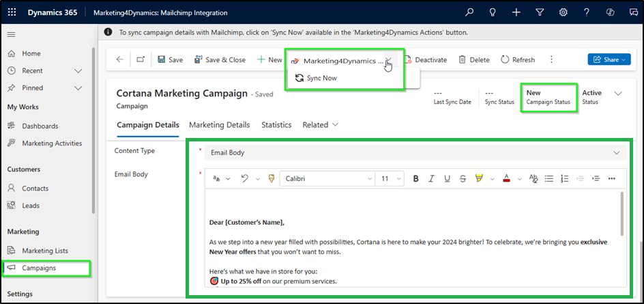Toggle strikethrough formatting

[463, 178]
